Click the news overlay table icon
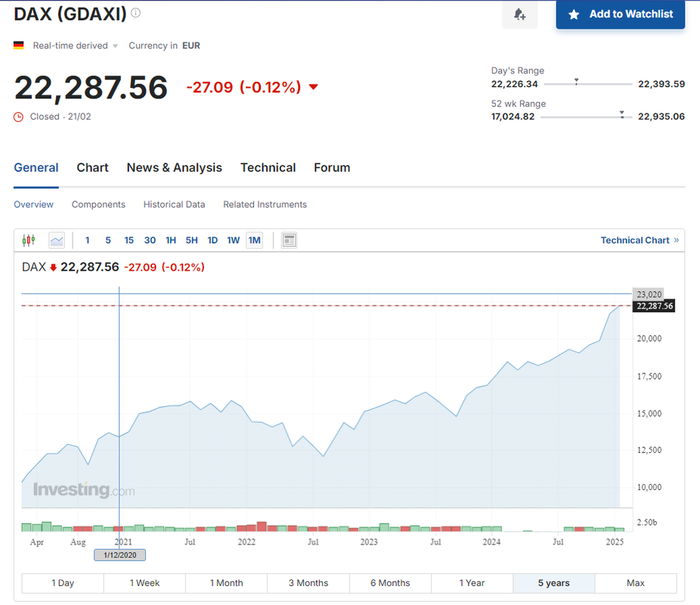700x605 pixels. coord(290,240)
